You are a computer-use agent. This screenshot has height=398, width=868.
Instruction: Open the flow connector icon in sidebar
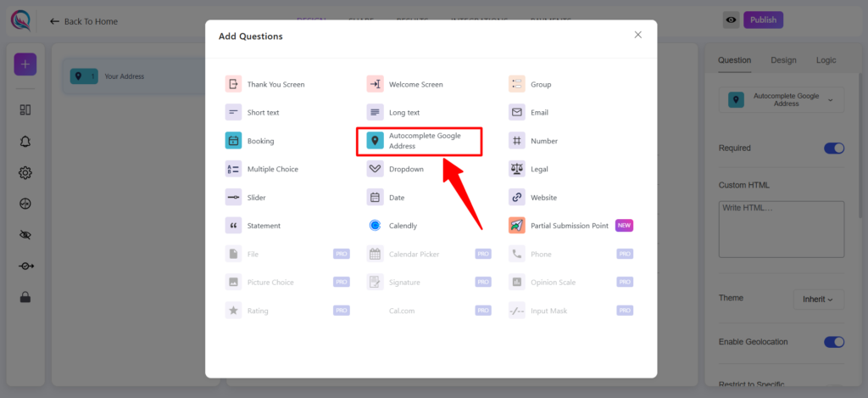pos(25,266)
